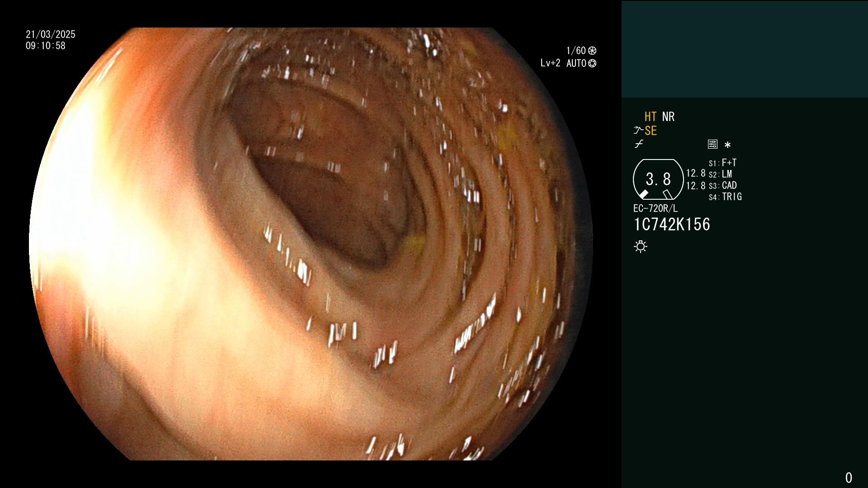Click the shutter speed fan icon by 1/60
The image size is (868, 488).
(x=592, y=51)
